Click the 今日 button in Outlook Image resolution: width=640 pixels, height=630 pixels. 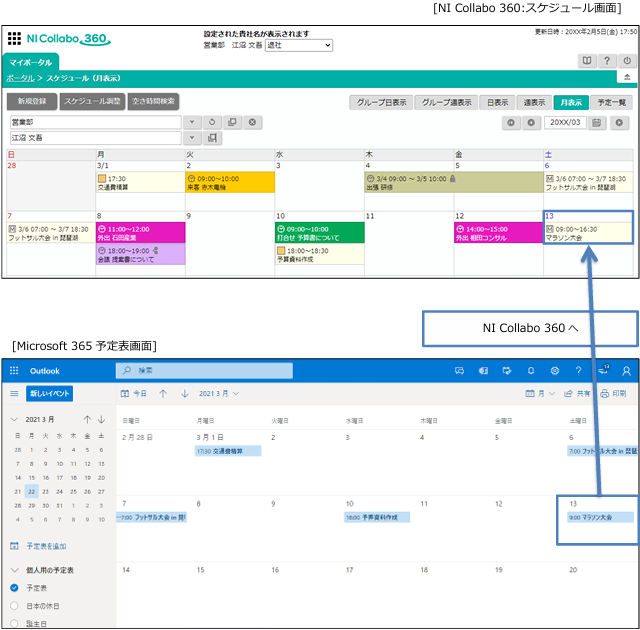pyautogui.click(x=133, y=393)
